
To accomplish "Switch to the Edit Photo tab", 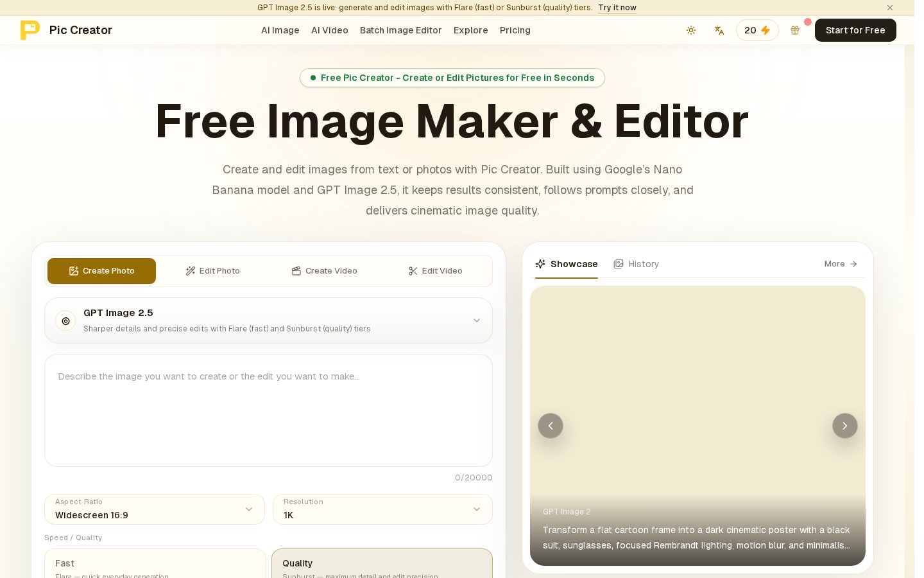I will (212, 271).
